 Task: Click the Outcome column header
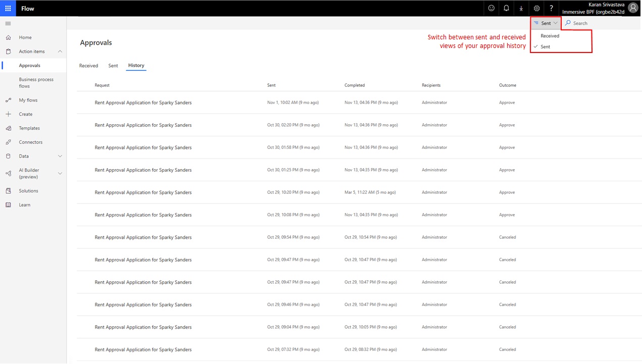coord(508,85)
